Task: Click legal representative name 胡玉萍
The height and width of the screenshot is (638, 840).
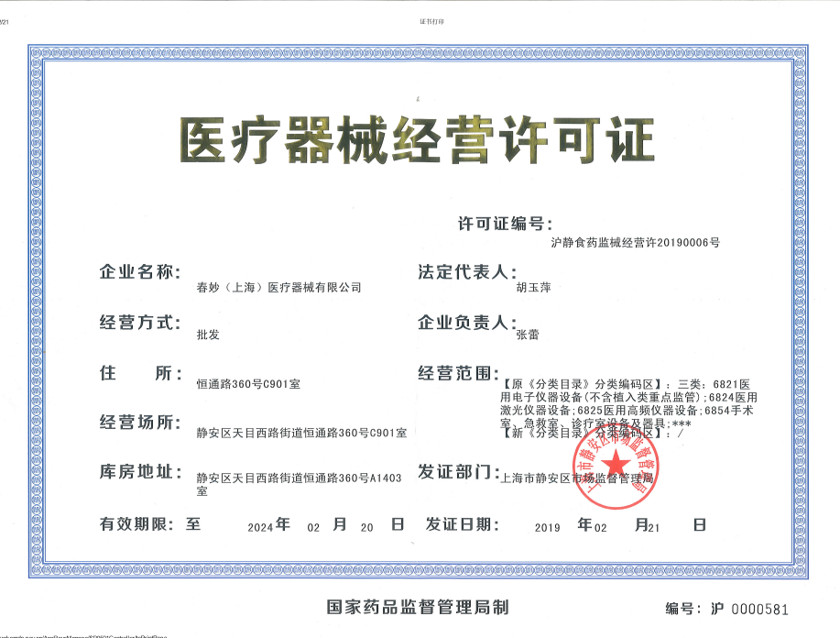Action: pyautogui.click(x=533, y=288)
